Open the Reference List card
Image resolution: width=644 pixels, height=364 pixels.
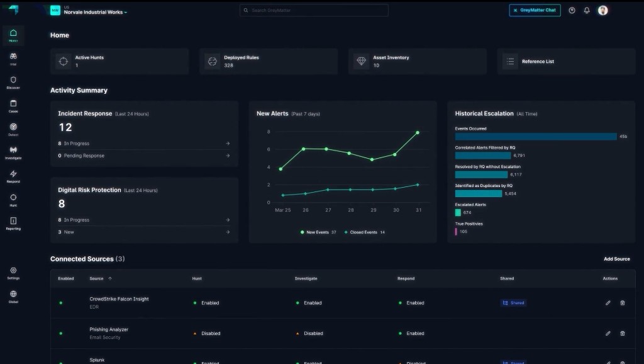click(567, 61)
